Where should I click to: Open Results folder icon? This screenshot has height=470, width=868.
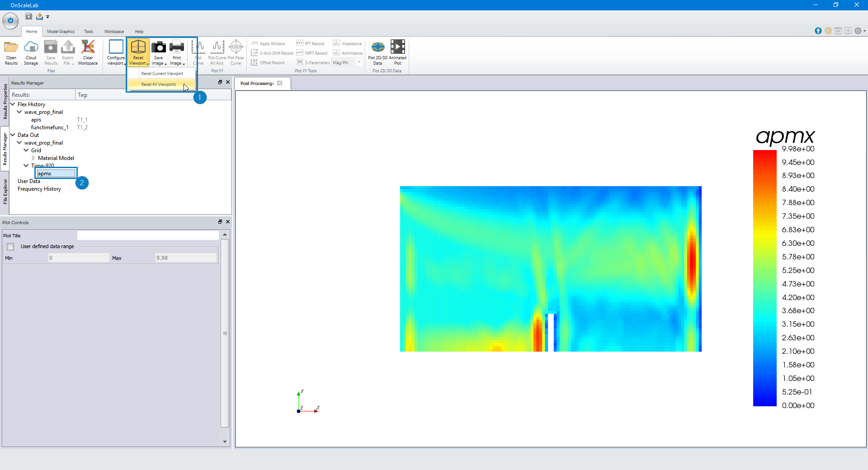point(11,47)
